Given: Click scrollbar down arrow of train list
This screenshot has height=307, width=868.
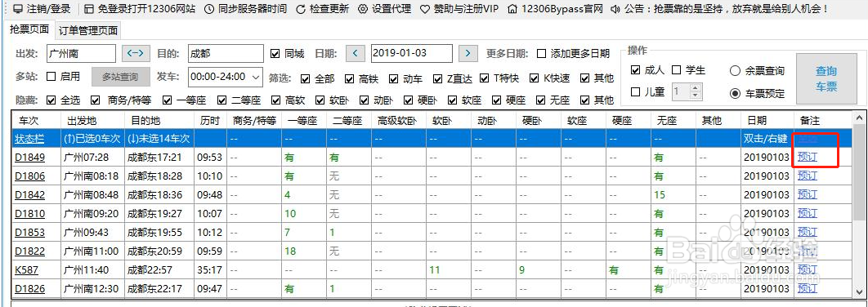Looking at the screenshot, I should (x=860, y=292).
